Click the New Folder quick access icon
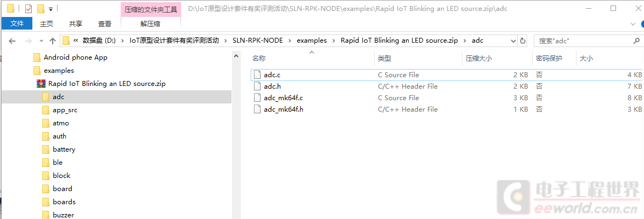 point(41,9)
